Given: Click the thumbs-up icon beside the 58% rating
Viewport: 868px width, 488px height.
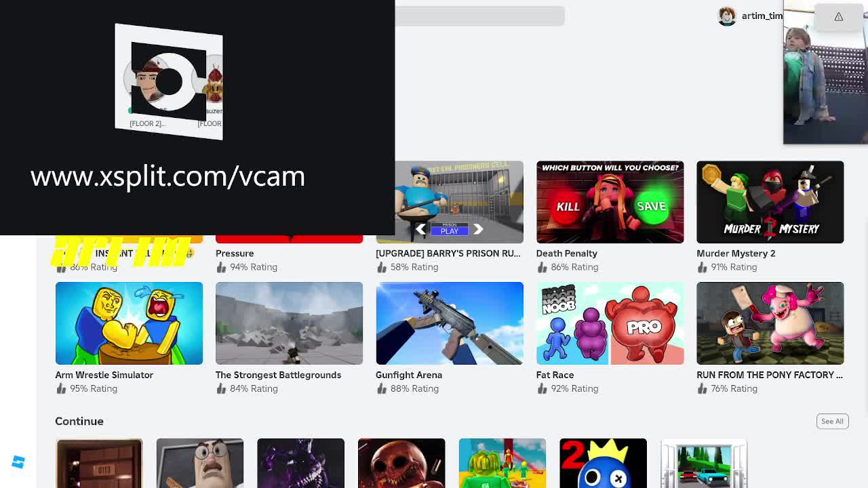Looking at the screenshot, I should click(381, 267).
